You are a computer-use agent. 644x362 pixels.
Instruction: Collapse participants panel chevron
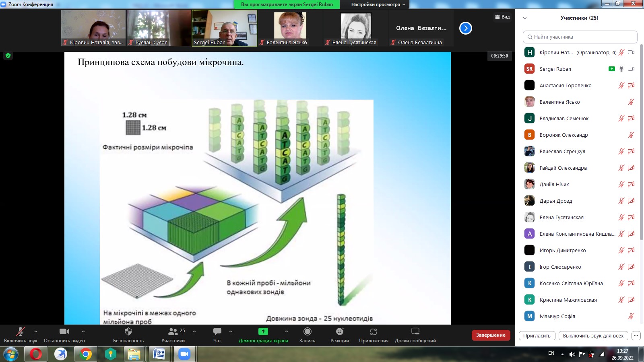(x=524, y=18)
